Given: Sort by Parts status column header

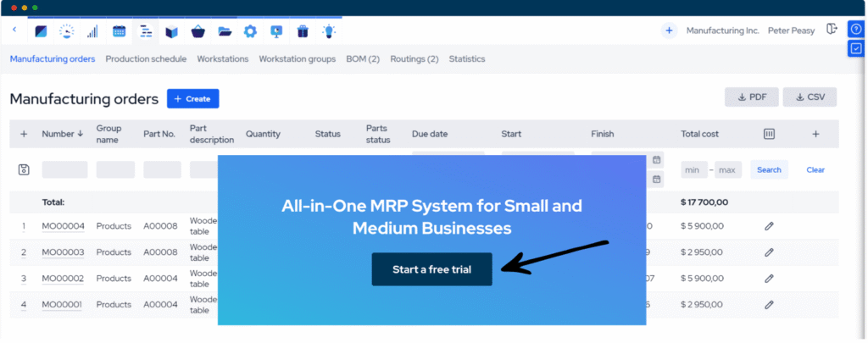Looking at the screenshot, I should click(378, 134).
